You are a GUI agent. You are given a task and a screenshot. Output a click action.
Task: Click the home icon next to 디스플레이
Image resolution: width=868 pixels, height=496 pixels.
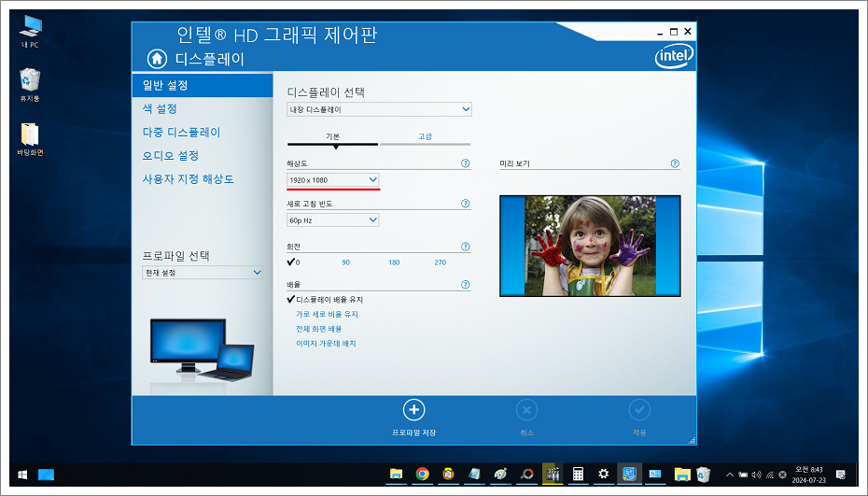click(157, 58)
